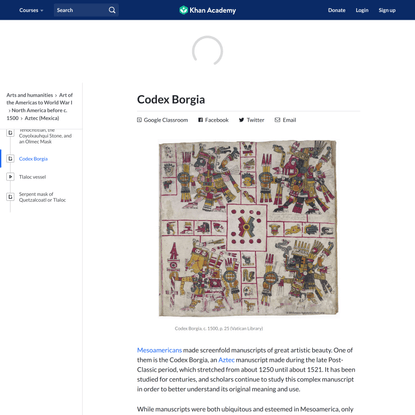The width and height of the screenshot is (415, 415).
Task: Open the Courses dropdown menu
Action: point(31,10)
